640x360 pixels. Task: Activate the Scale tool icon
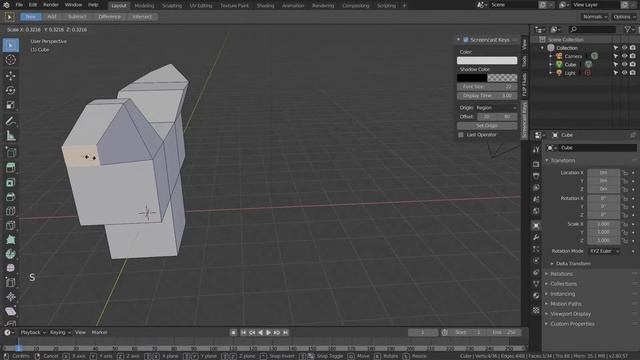coord(11,105)
